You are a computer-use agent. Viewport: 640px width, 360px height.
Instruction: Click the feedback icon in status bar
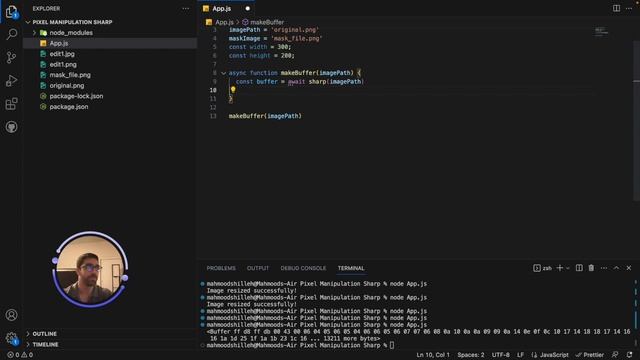pos(615,355)
